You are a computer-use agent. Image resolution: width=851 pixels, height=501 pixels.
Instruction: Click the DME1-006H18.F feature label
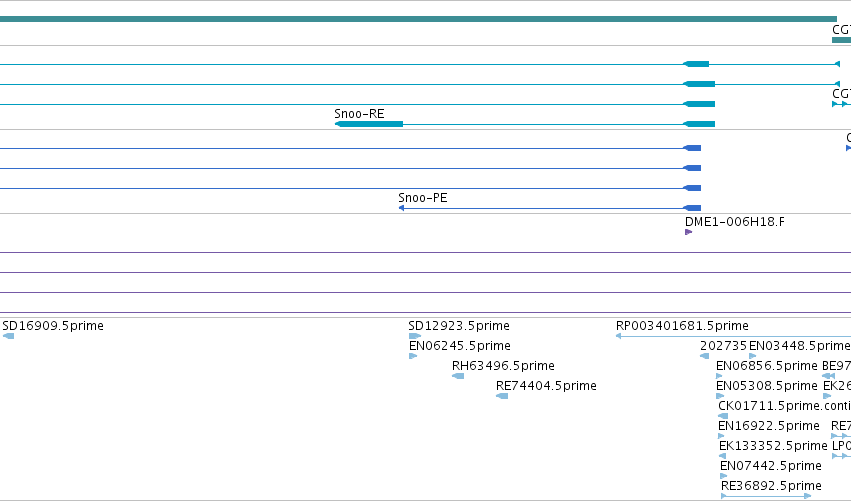click(x=734, y=222)
